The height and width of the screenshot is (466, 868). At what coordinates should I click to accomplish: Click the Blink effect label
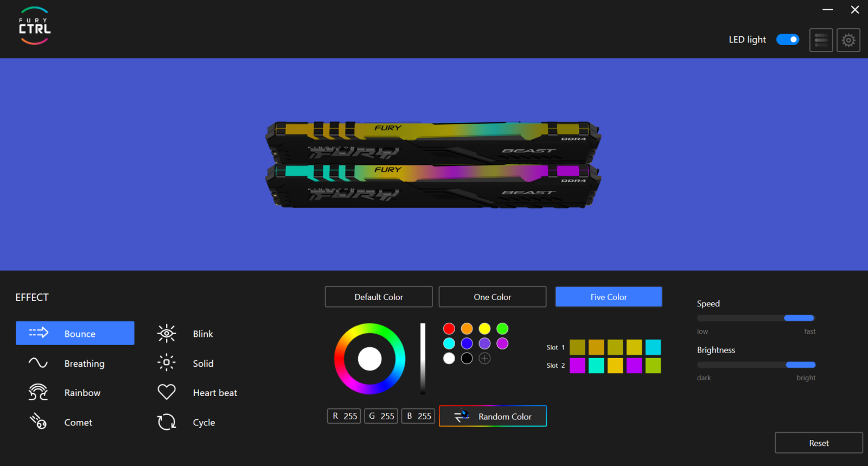(203, 334)
